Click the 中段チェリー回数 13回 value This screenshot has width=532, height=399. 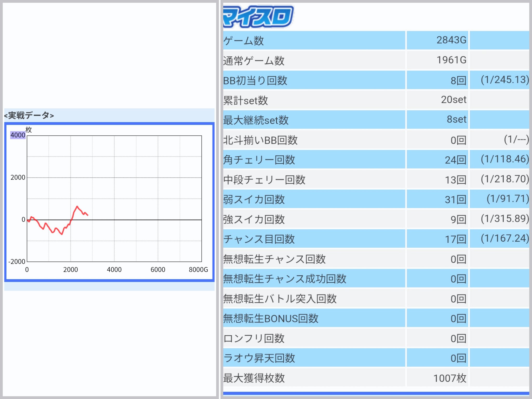[x=455, y=180]
